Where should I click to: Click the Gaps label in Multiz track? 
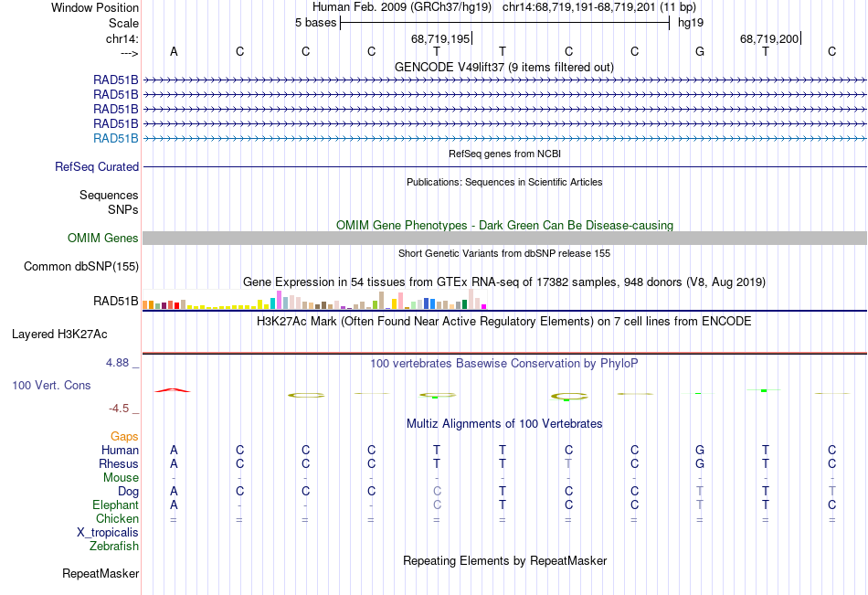[x=124, y=437]
